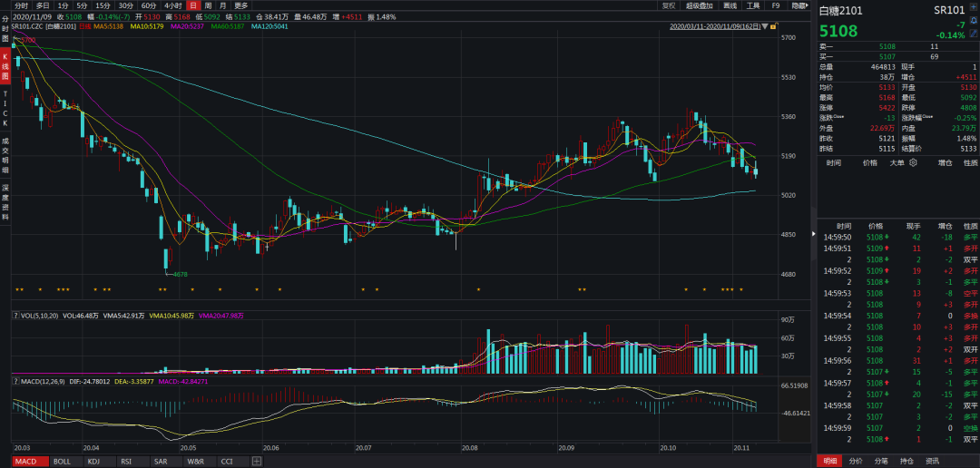Open big-order settings gear icon
Viewport: 980px width, 468px height.
(x=913, y=162)
